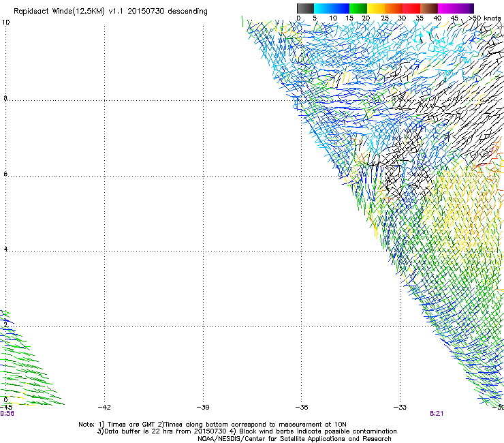Select the brown 35-40 knots legend swatch
Viewport: 504px width, 443px height.
click(429, 8)
